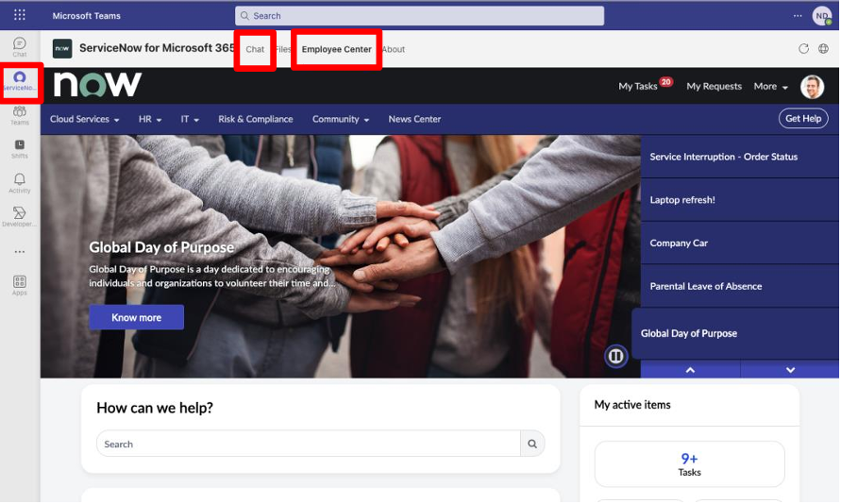Viewport: 858px width, 504px height.
Task: Open My Requests
Action: pos(715,87)
